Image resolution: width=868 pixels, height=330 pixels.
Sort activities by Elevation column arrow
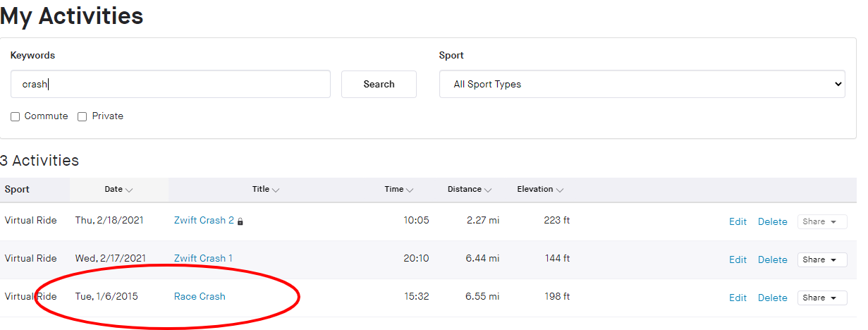click(x=559, y=190)
